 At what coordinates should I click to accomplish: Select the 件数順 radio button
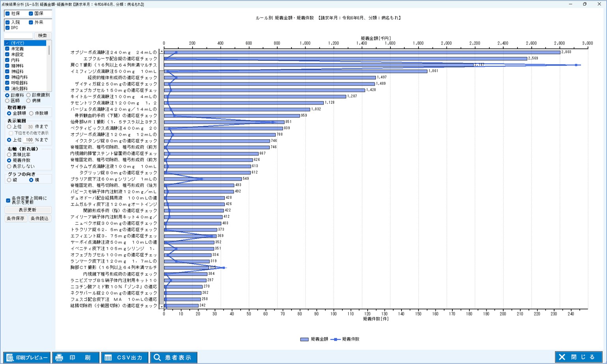coord(31,114)
